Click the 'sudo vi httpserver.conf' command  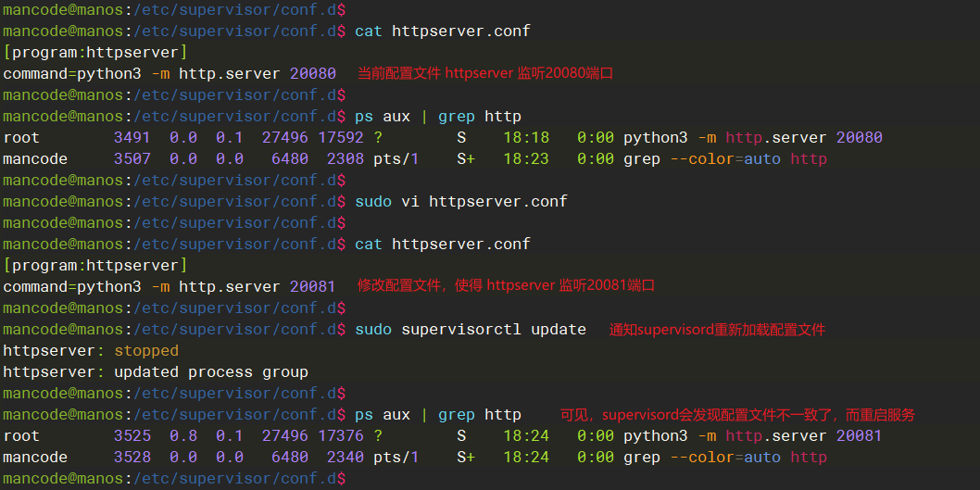460,201
